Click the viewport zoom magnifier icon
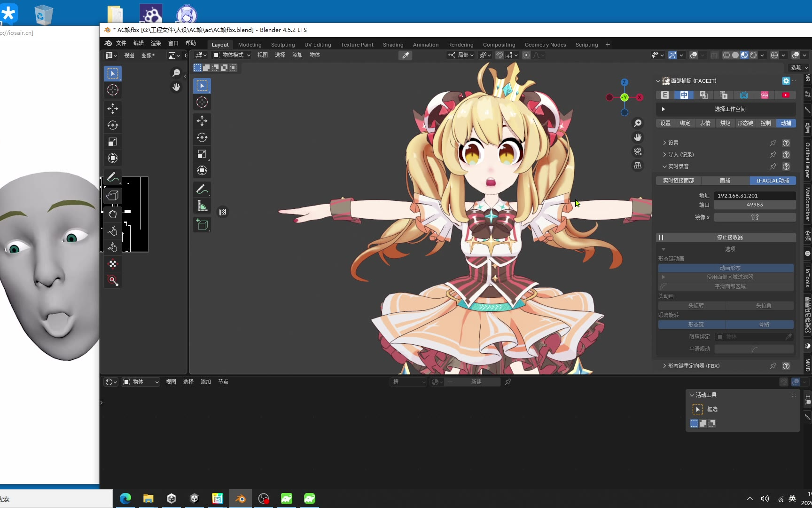The height and width of the screenshot is (508, 812). (638, 123)
